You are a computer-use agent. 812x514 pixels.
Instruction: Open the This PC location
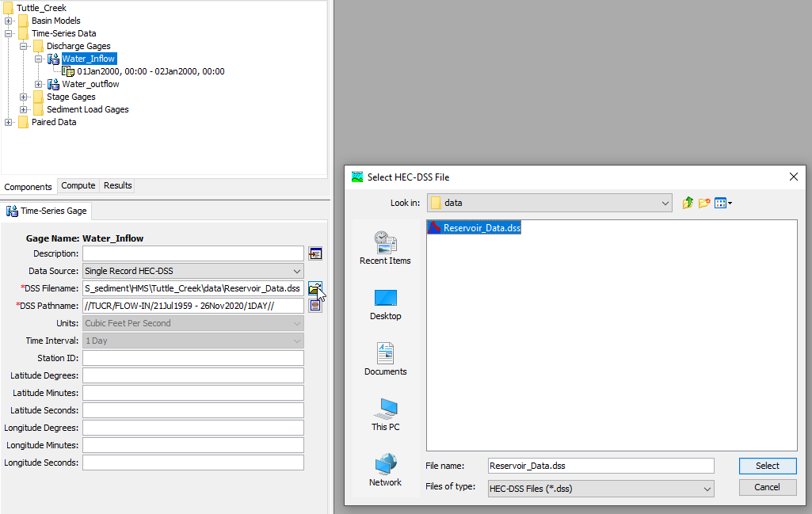385,414
